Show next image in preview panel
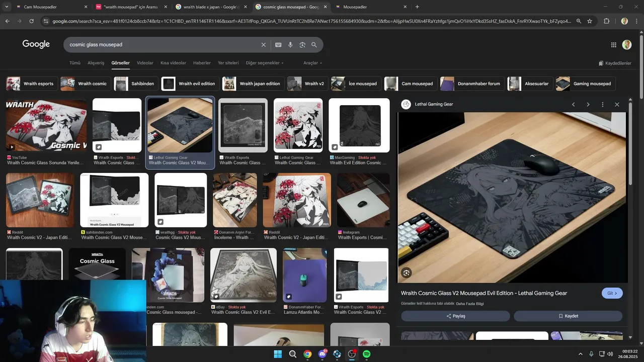The height and width of the screenshot is (362, 644). click(x=588, y=105)
